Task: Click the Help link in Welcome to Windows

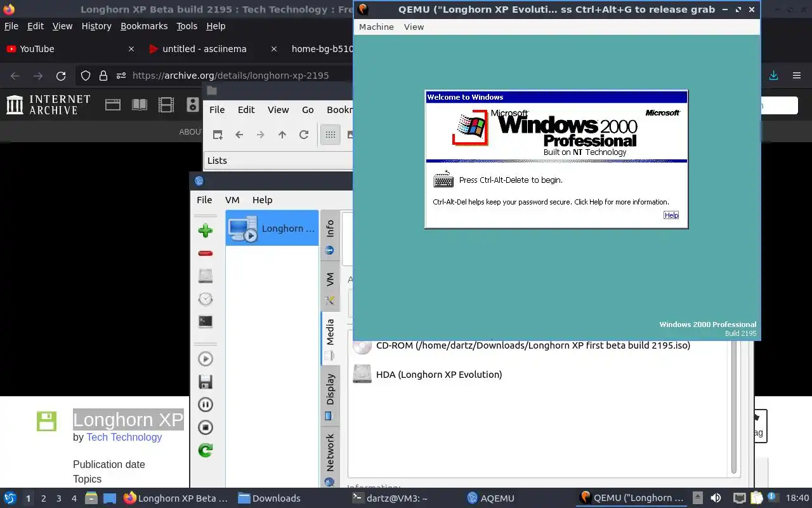Action: 671,215
